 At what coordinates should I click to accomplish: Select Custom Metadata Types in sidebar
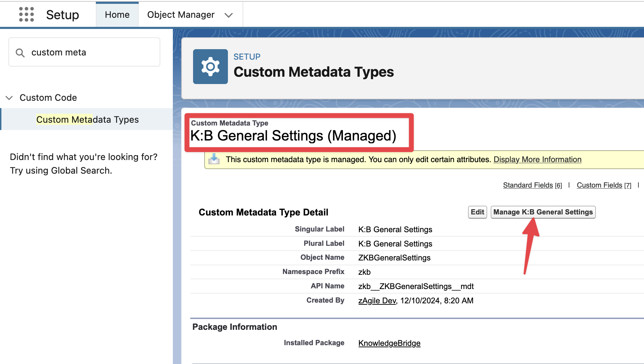click(x=87, y=120)
